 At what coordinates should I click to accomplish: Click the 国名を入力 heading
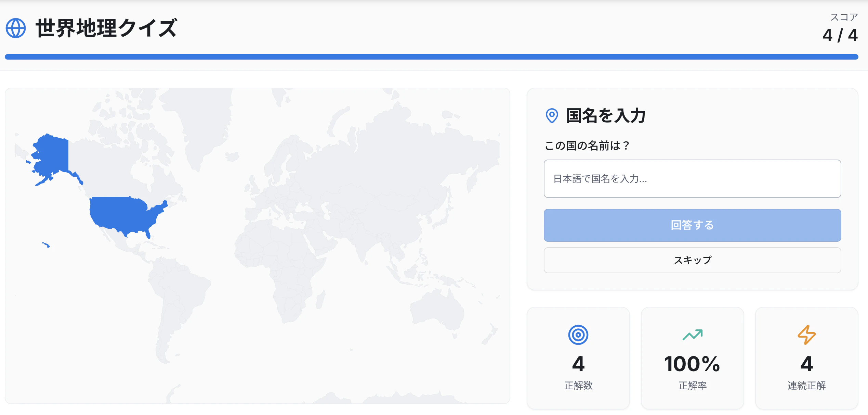click(x=606, y=116)
